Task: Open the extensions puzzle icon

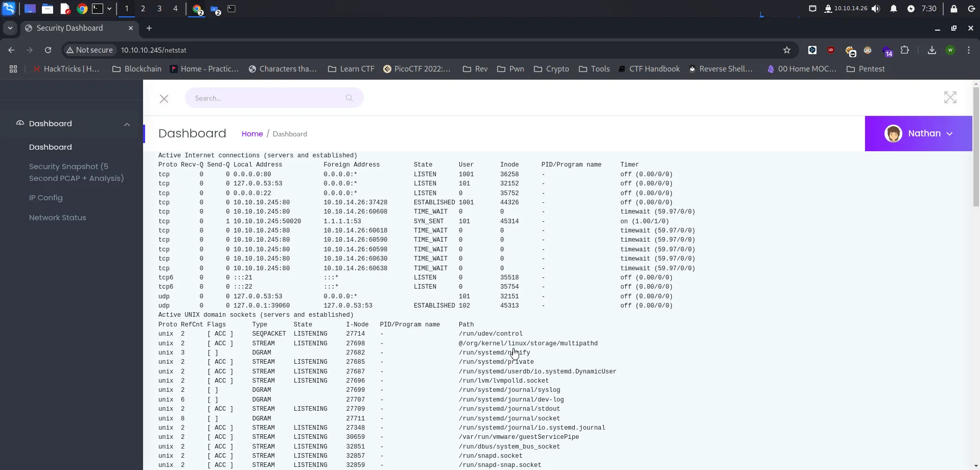Action: (x=904, y=50)
